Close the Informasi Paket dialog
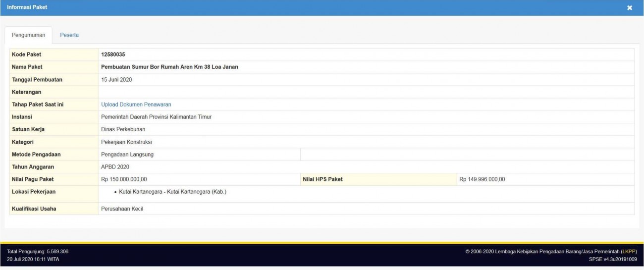This screenshot has width=644, height=270. coord(630,8)
